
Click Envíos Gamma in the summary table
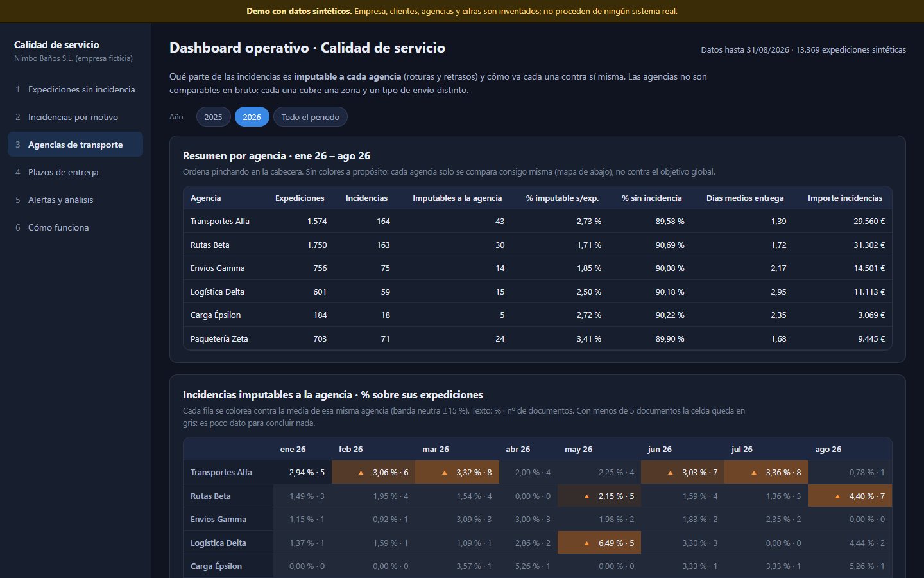point(218,268)
